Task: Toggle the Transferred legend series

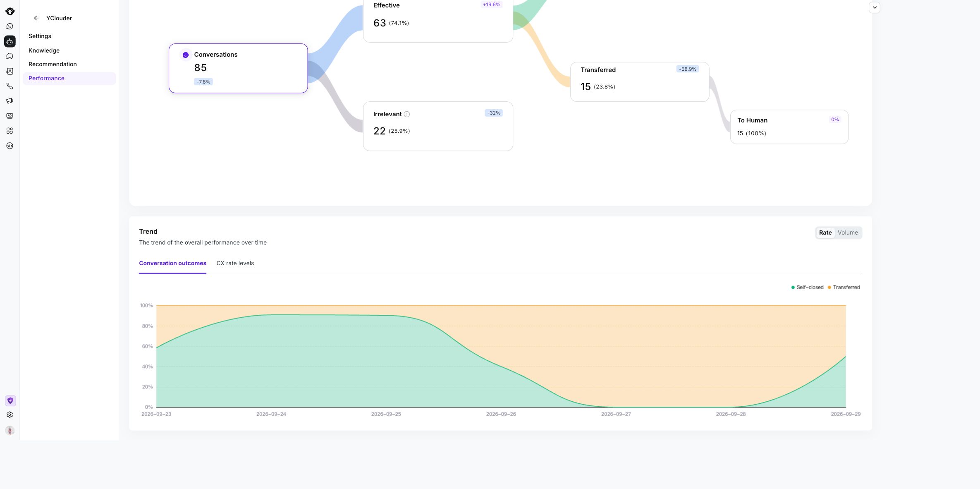Action: pos(844,288)
